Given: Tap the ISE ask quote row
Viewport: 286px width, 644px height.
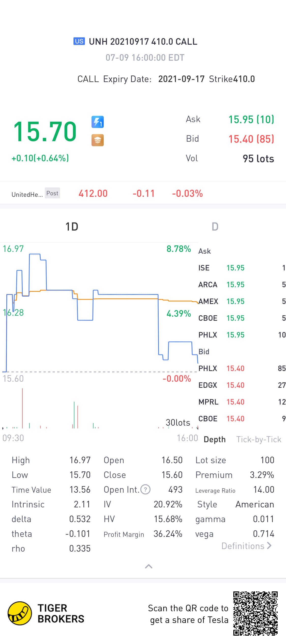Looking at the screenshot, I should point(242,268).
